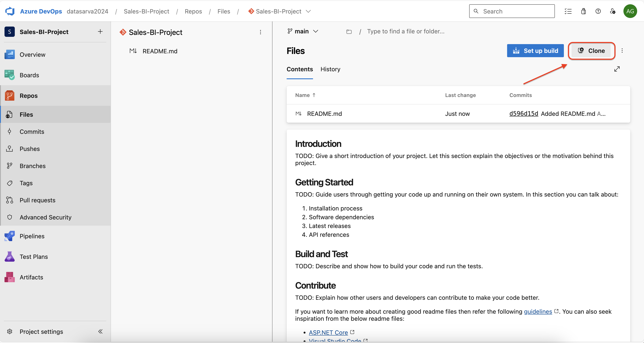Go to datasarva2024 organization breadcrumb
This screenshot has width=644, height=343.
87,11
